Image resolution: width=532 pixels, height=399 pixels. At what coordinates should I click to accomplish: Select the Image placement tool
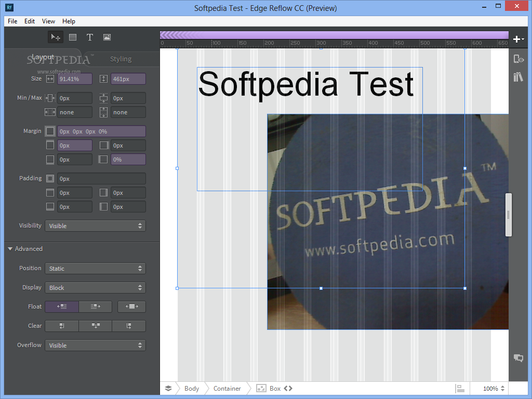coord(107,37)
